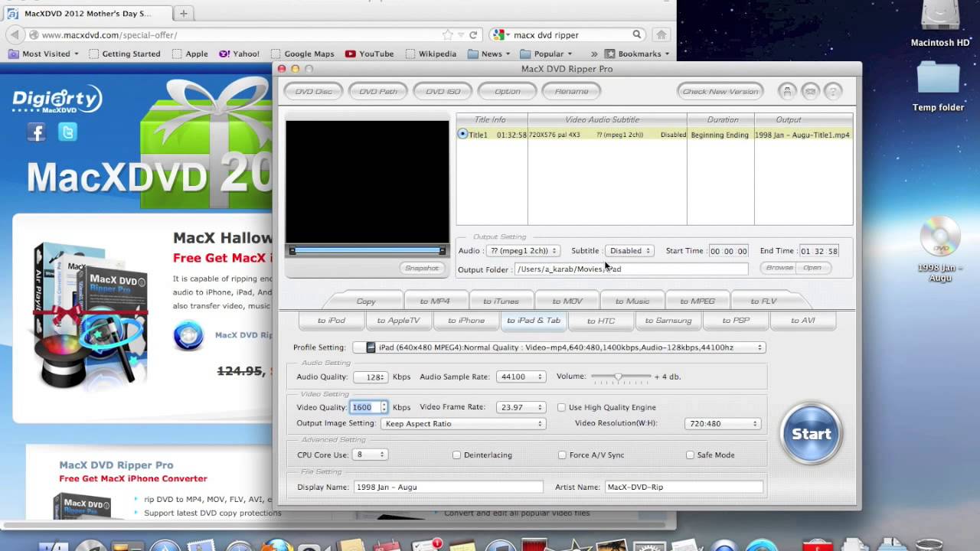Open Macintosh HD desktop icon

[x=940, y=23]
